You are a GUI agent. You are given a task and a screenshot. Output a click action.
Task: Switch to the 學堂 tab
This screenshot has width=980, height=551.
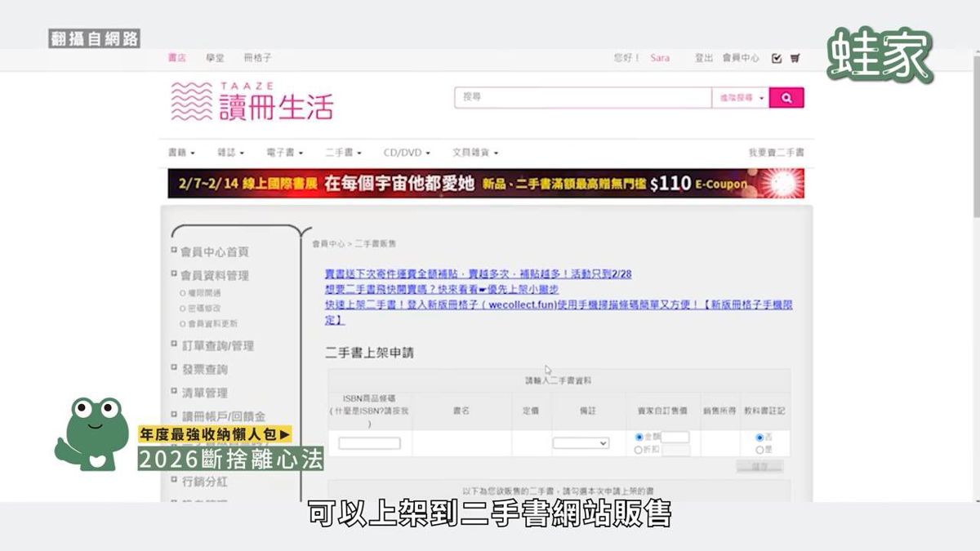(215, 58)
